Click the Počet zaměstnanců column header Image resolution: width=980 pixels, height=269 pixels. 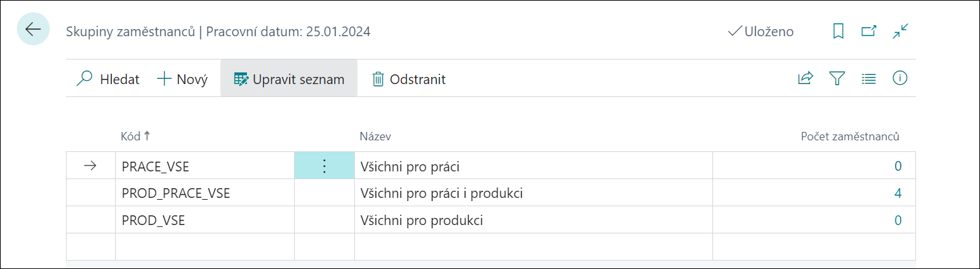(x=850, y=136)
